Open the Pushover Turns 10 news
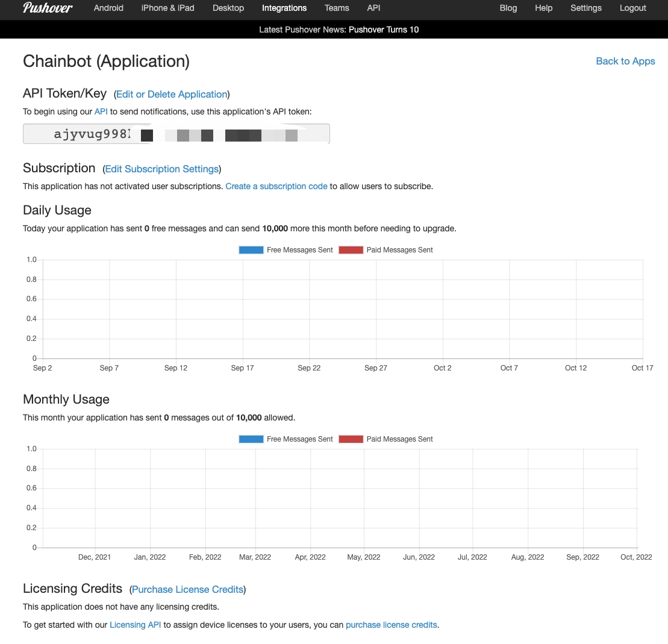 pos(384,30)
